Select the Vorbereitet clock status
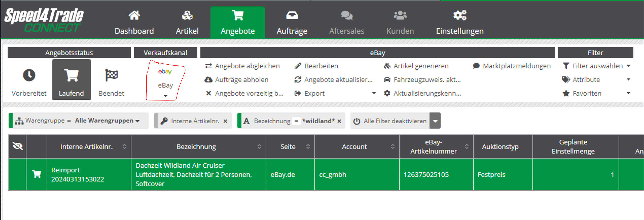The width and height of the screenshot is (644, 220). (29, 80)
